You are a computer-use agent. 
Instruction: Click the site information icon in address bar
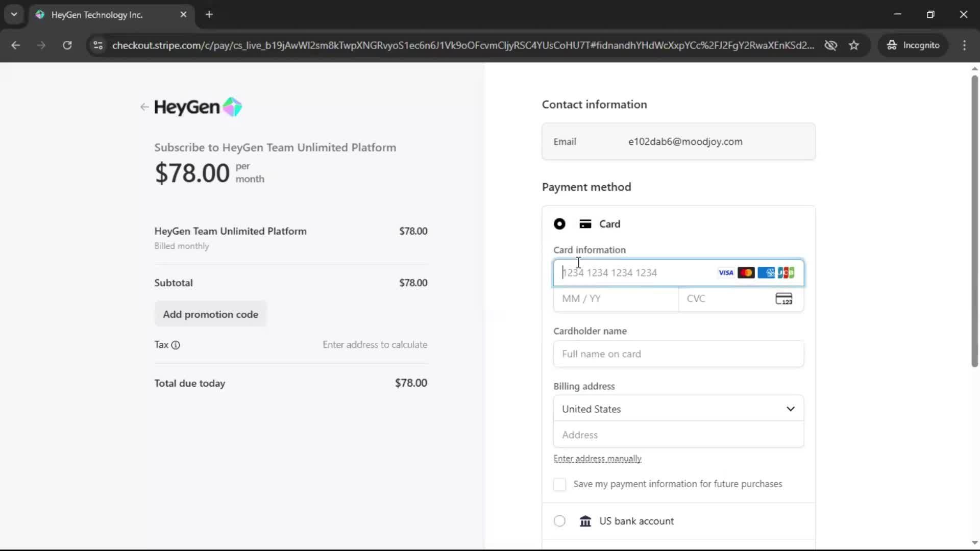(x=98, y=45)
